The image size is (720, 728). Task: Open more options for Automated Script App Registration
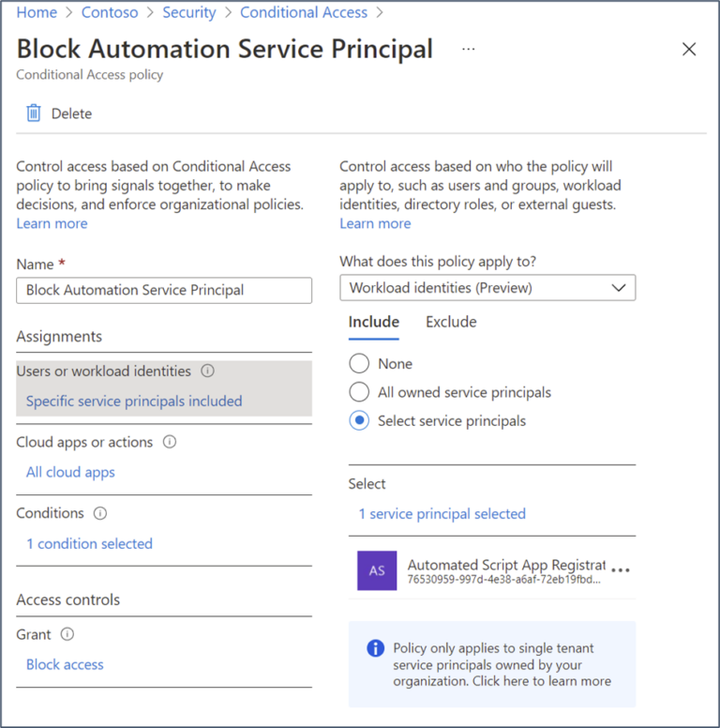tap(621, 570)
